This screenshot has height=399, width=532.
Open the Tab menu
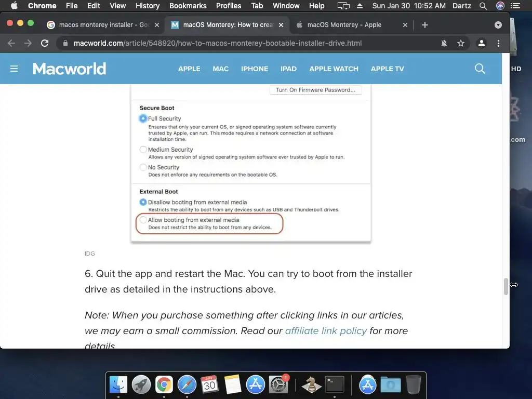[x=257, y=6]
